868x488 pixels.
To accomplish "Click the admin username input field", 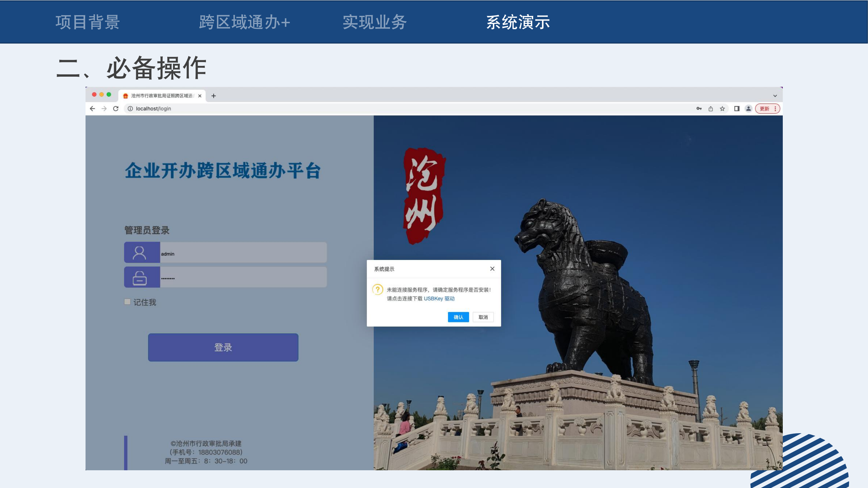I will click(x=243, y=253).
